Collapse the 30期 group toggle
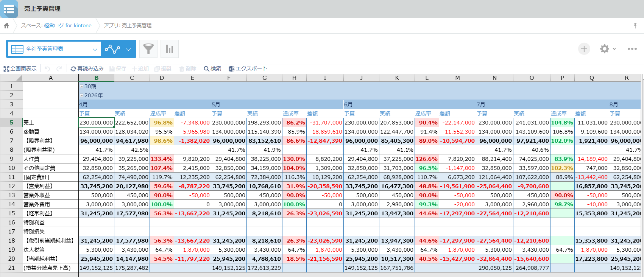This screenshot has width=644, height=277. 81,86
